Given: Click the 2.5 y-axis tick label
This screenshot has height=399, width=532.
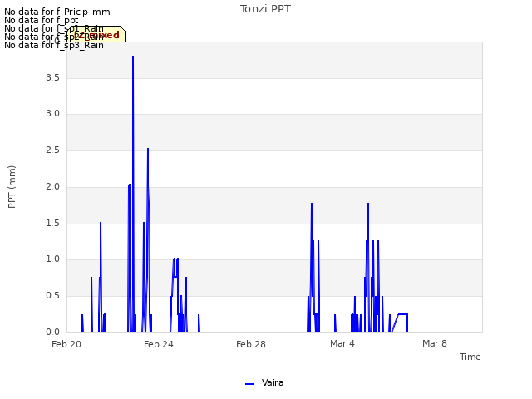Looking at the screenshot, I should (x=52, y=150).
